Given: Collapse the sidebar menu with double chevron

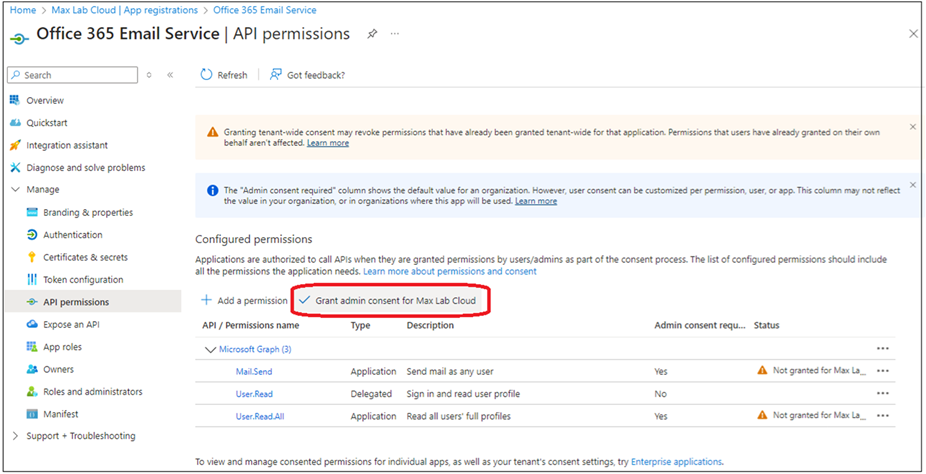Looking at the screenshot, I should [x=170, y=75].
